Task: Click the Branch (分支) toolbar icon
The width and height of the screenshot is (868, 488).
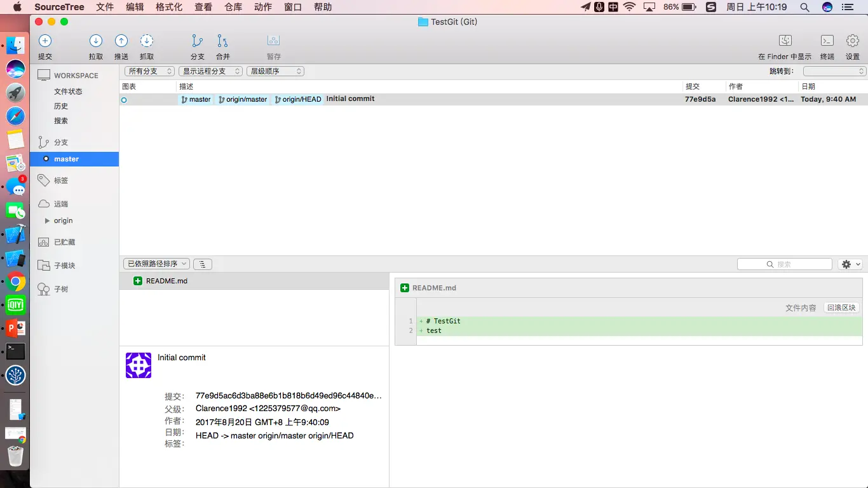Action: [x=198, y=41]
